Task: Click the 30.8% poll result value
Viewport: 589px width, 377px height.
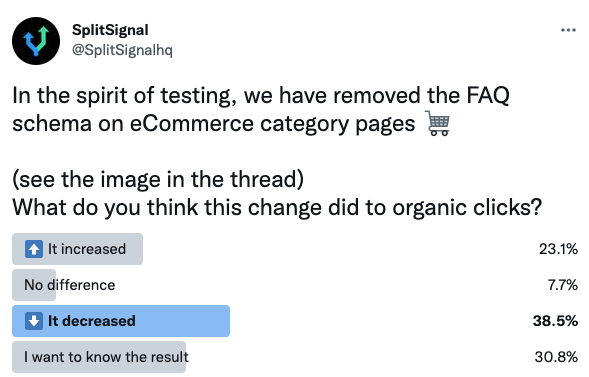Action: pyautogui.click(x=556, y=357)
